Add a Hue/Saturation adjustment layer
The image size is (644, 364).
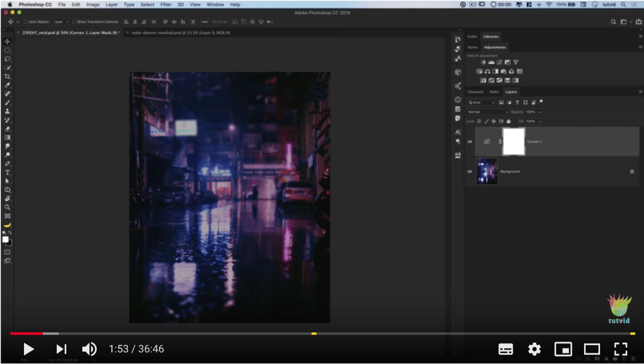pyautogui.click(x=479, y=71)
